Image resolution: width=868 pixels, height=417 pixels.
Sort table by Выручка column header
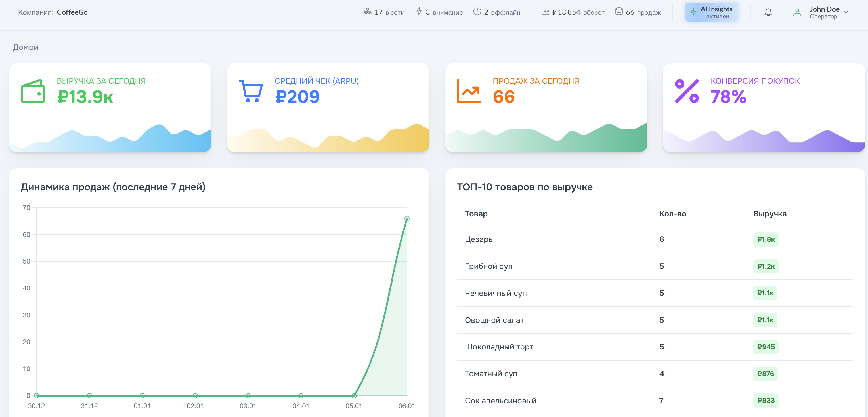770,214
